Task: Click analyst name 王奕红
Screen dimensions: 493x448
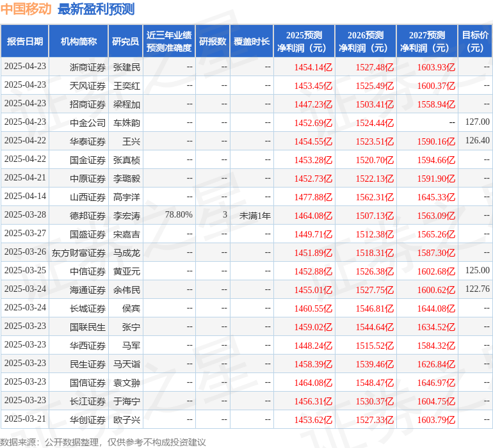Action: (x=127, y=86)
